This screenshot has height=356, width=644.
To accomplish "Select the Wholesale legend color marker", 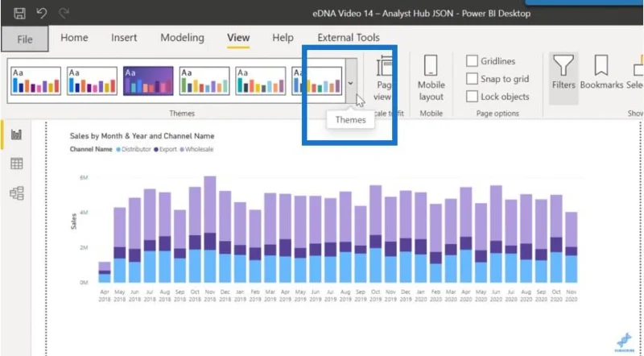I will 182,150.
